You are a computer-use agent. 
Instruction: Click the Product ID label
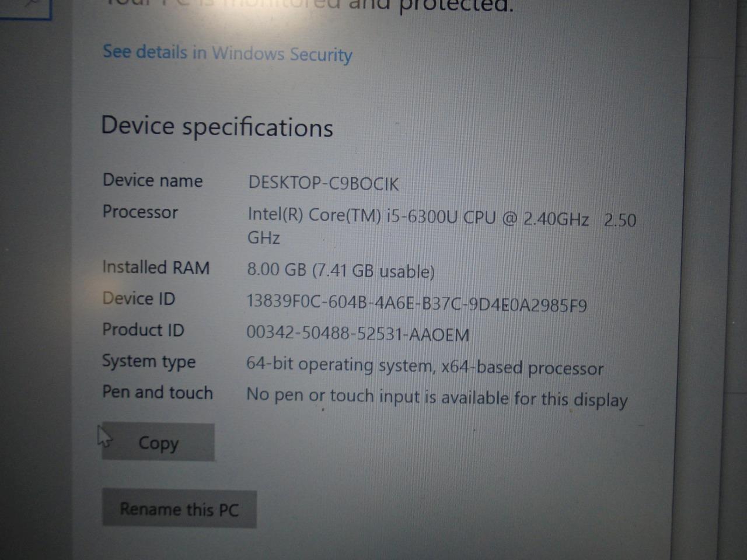(x=143, y=330)
